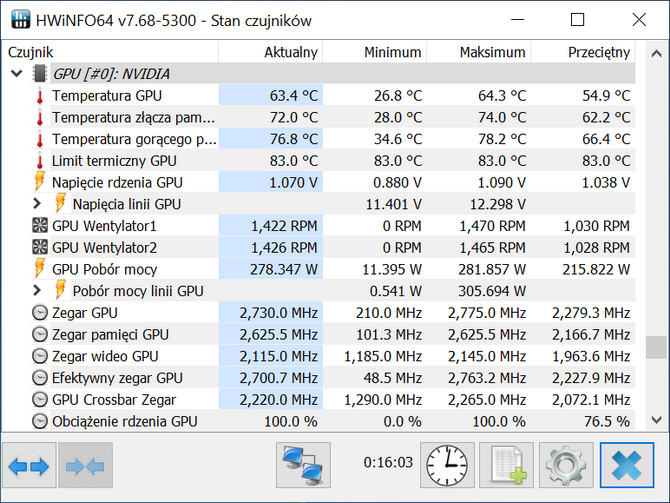Viewport: 670px width, 503px height.
Task: Click lightning icon for GPU Pobór mocy
Action: 40,268
